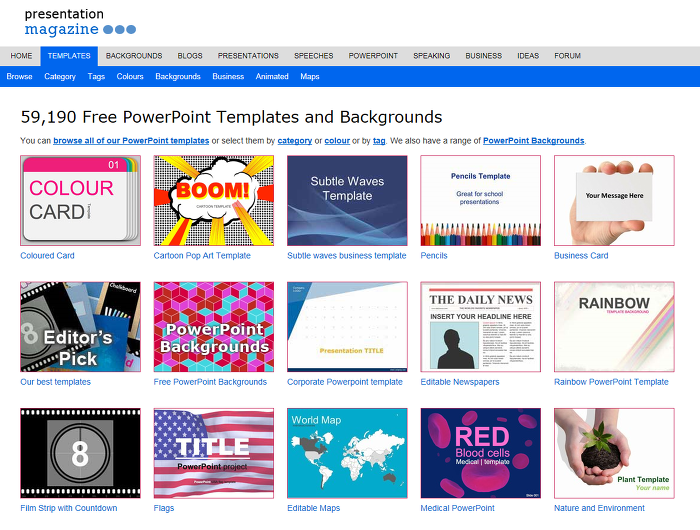Navigate to the POWERPOINT section
The image size is (700, 530).
coord(373,56)
